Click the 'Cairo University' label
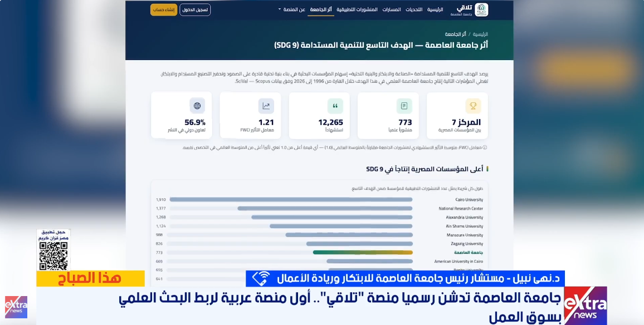This screenshot has width=644, height=325. [x=469, y=200]
